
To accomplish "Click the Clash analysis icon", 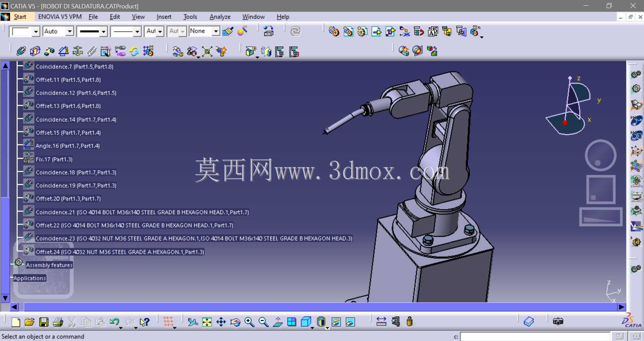I will [x=404, y=51].
